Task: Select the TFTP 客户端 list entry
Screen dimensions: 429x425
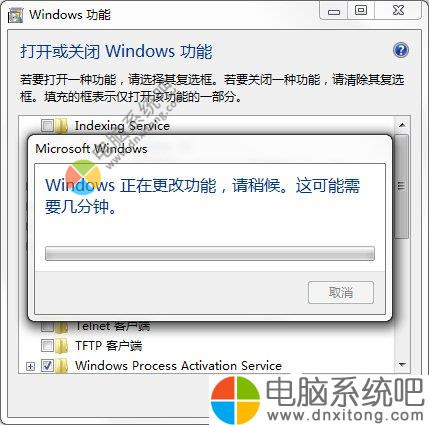Action: click(108, 346)
